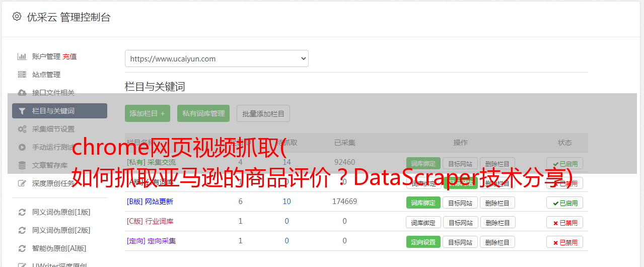Open the [定向] 定向采集 column link
This screenshot has height=267, width=644.
click(152, 241)
